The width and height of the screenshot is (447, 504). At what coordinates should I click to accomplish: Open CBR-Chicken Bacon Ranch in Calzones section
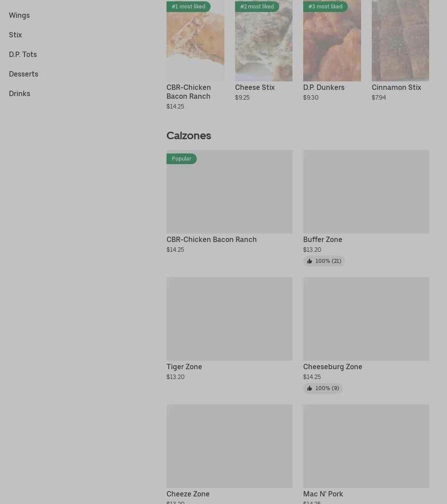tap(211, 239)
